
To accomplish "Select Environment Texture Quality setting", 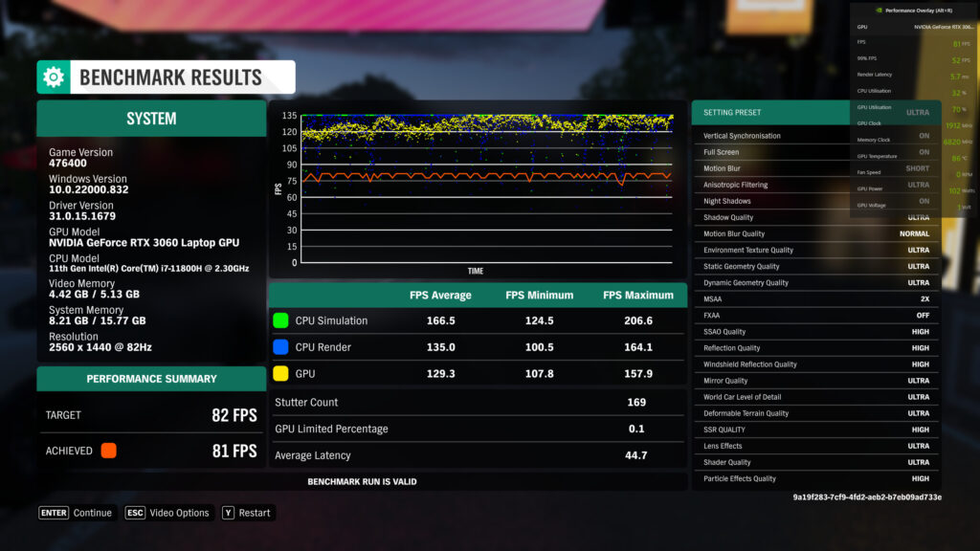I will (816, 250).
